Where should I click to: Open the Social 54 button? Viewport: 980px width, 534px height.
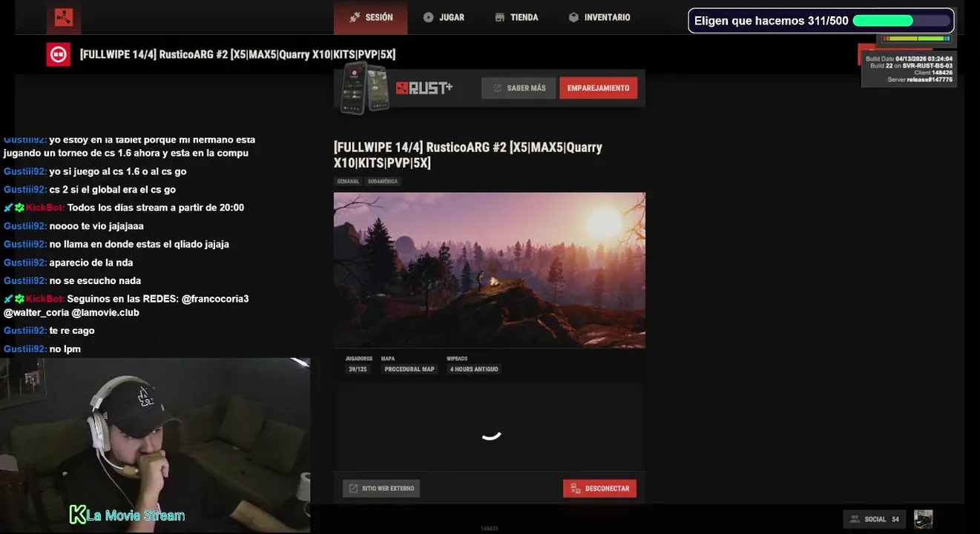[875, 519]
